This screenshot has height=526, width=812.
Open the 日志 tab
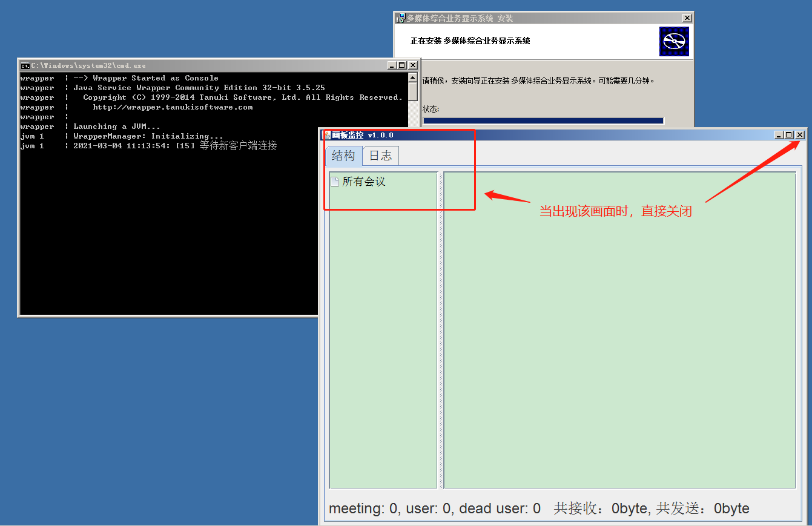click(381, 156)
